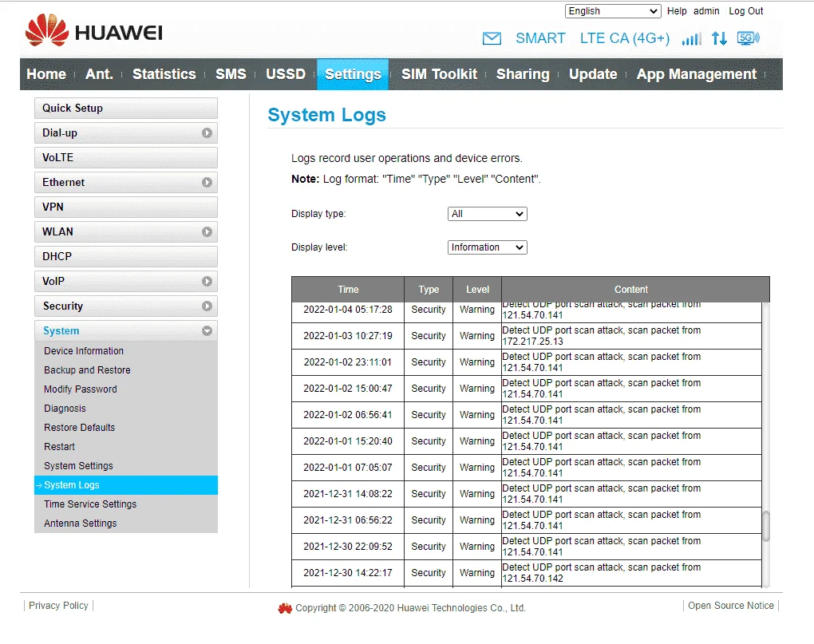Image resolution: width=814 pixels, height=644 pixels.
Task: Open Restore Defaults
Action: pos(80,428)
